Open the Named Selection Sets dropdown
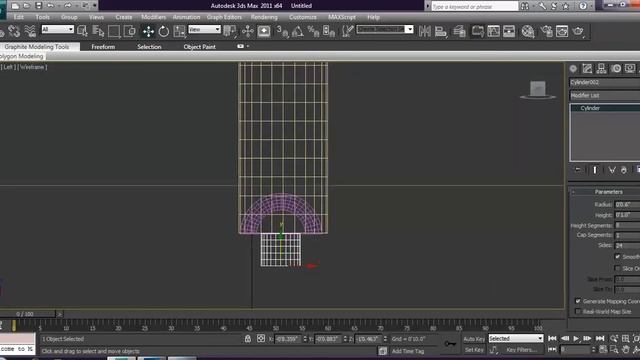The width and height of the screenshot is (640, 360). pos(385,29)
